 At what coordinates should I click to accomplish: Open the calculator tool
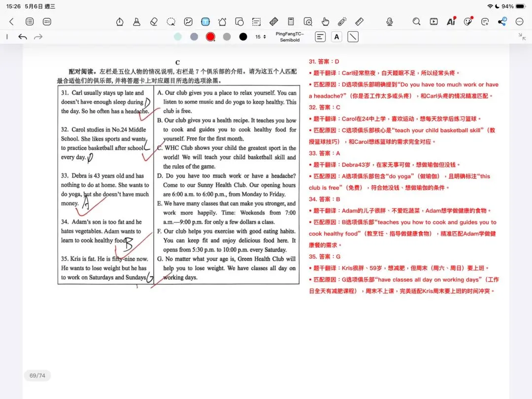[x=291, y=22]
